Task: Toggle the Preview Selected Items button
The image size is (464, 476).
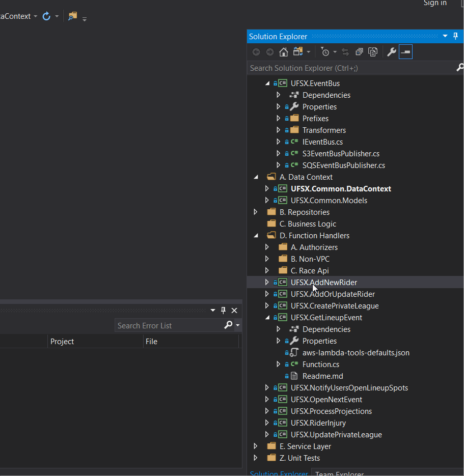Action: [x=405, y=52]
